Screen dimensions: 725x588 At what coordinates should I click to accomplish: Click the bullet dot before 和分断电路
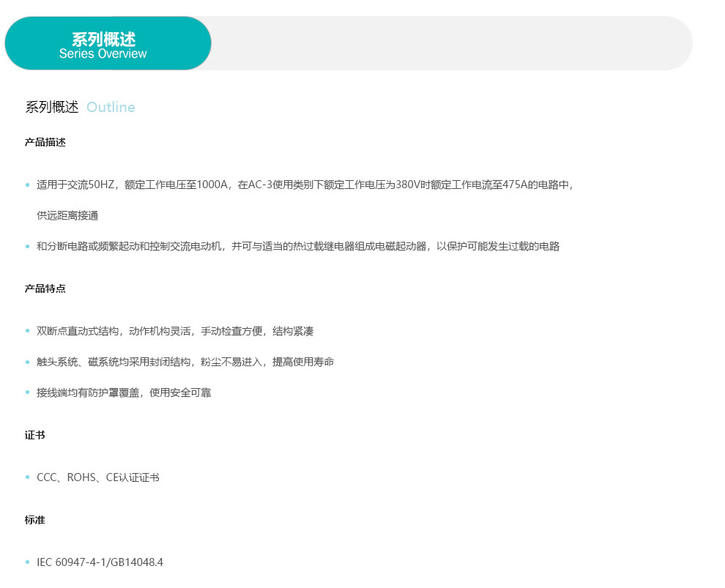pos(28,247)
